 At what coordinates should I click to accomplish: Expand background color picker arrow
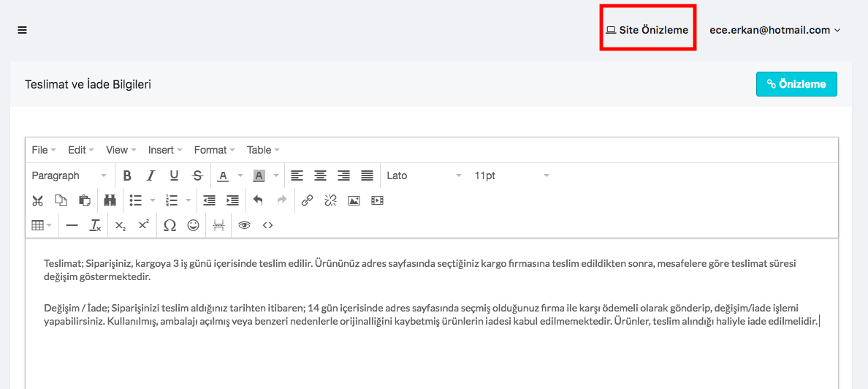click(275, 175)
